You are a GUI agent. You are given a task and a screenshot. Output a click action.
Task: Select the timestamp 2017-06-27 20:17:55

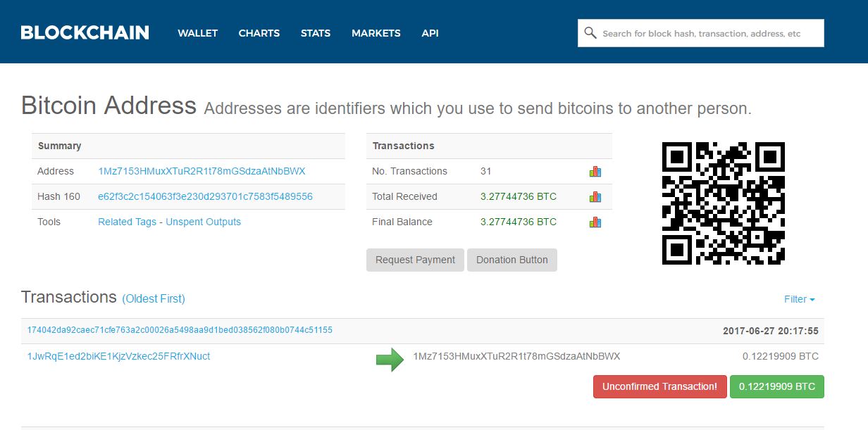tap(771, 330)
